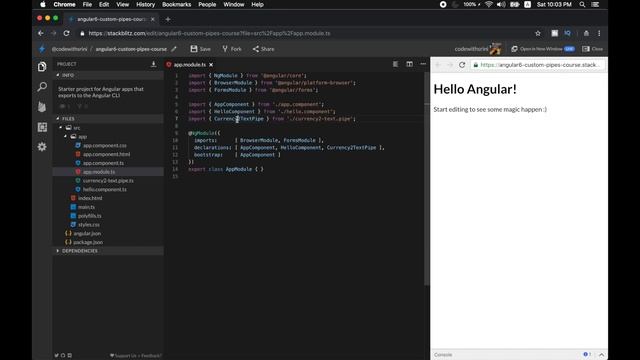Open styles.css file
This screenshot has width=640, height=360.
89,224
